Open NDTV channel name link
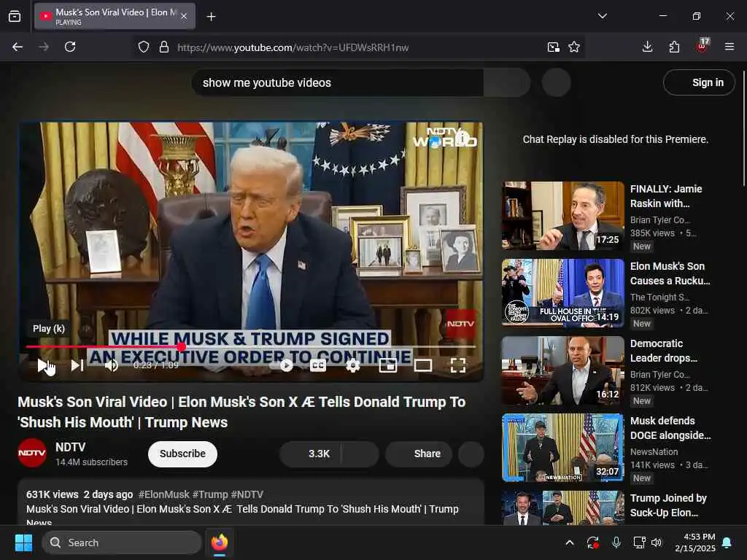This screenshot has width=747, height=560. coord(71,447)
